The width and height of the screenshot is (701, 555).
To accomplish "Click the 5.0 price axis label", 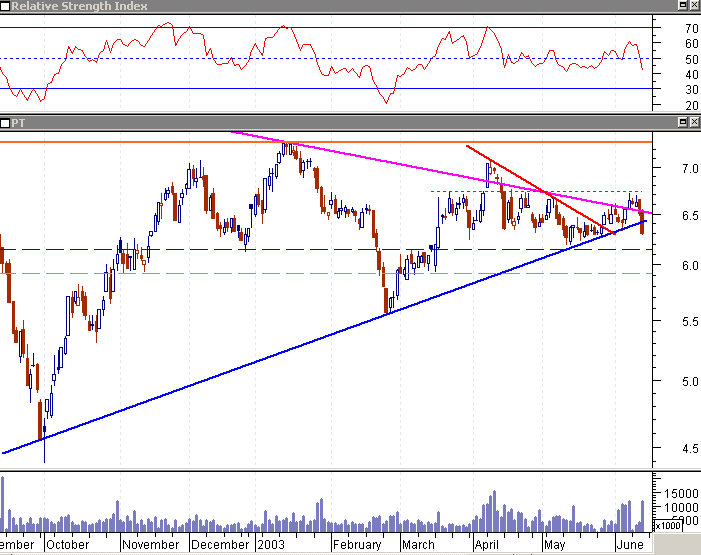I will point(690,382).
